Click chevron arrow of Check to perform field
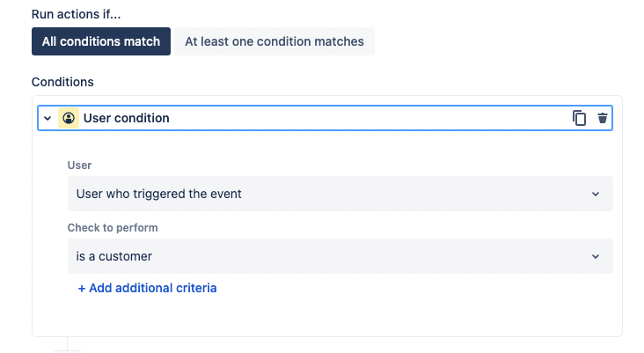644x353 pixels. click(x=596, y=256)
